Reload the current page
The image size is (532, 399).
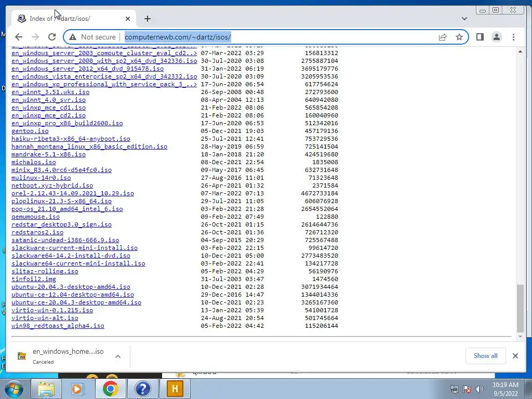click(x=52, y=37)
